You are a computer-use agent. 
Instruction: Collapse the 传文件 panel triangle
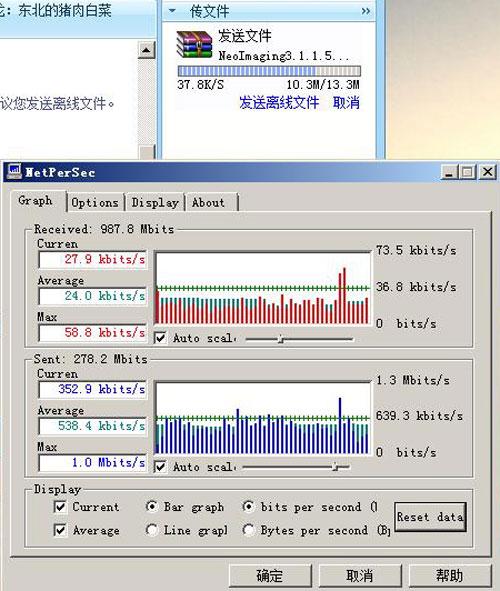click(172, 11)
